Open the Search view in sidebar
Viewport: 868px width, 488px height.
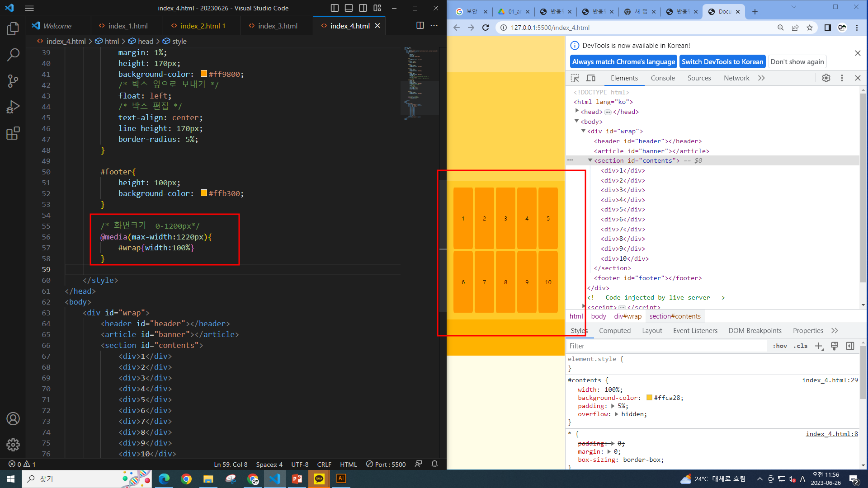click(x=13, y=55)
